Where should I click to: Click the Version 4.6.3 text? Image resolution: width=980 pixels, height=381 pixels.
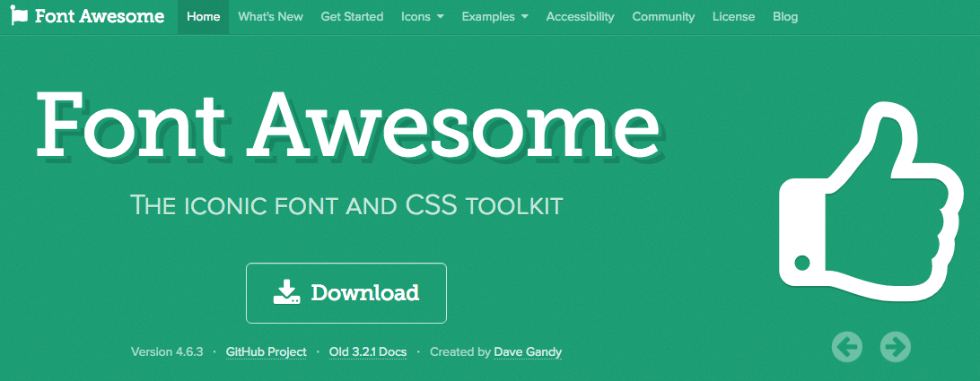(167, 352)
